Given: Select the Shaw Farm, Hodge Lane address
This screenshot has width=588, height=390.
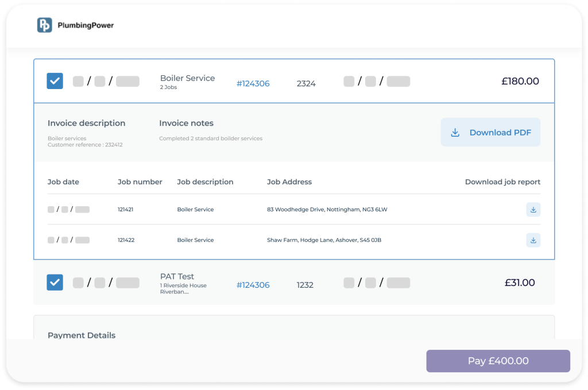Looking at the screenshot, I should [324, 240].
